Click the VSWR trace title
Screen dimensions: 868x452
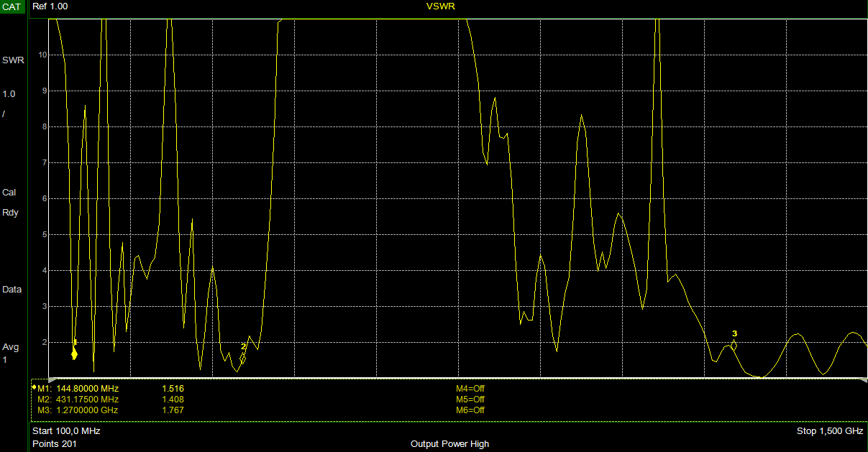[x=441, y=6]
